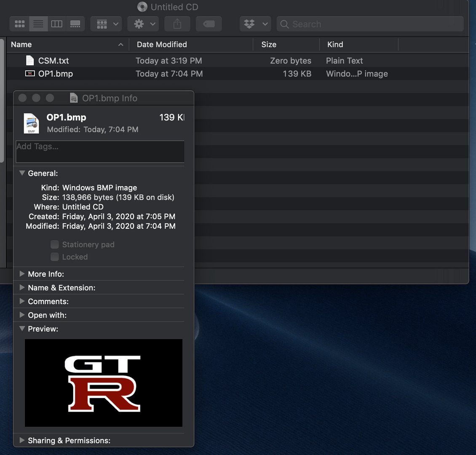476x455 pixels.
Task: Open the group-by items dropdown
Action: (x=106, y=24)
